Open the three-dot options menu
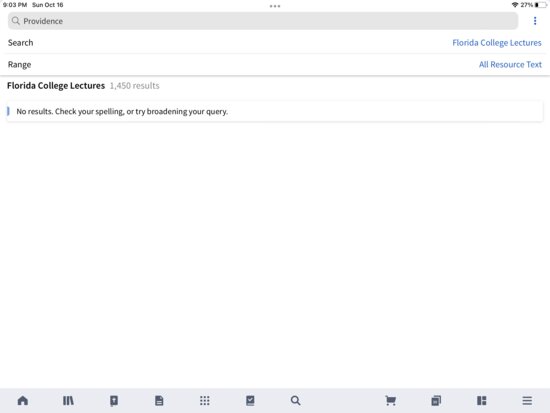Screen dimensions: 550x413 [535, 21]
